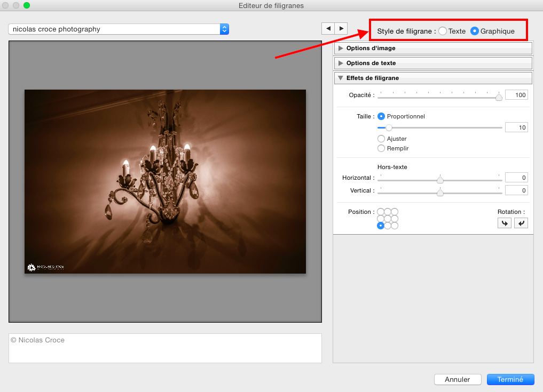Click the previous photo left arrow

328,28
